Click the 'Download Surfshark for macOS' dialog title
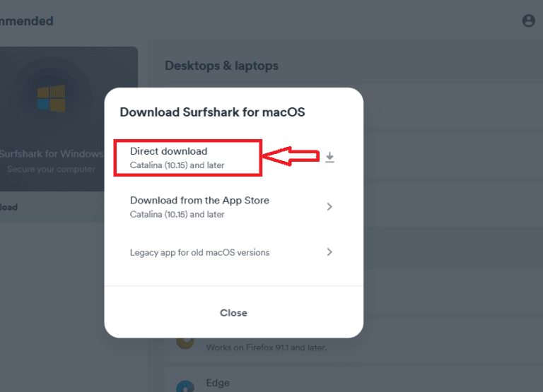The image size is (543, 392). click(212, 112)
